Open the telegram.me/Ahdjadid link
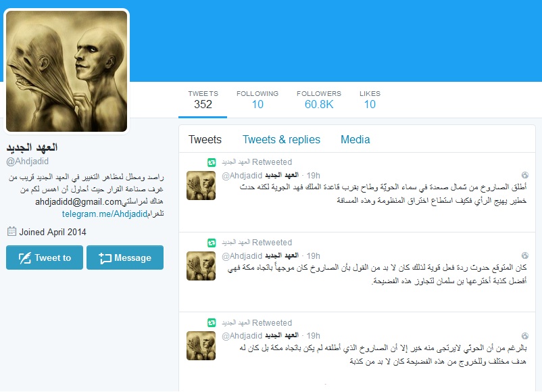542x392 pixels. [x=105, y=214]
